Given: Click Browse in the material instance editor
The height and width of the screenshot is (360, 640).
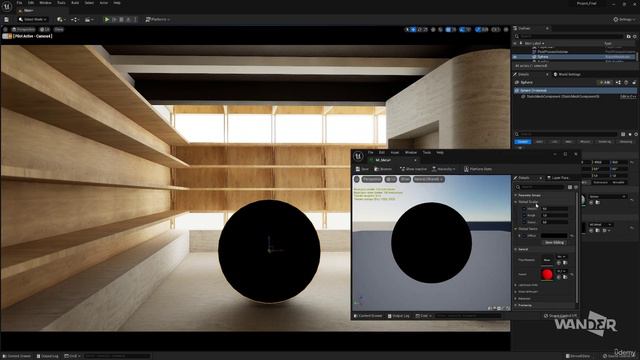Looking at the screenshot, I should (x=383, y=169).
